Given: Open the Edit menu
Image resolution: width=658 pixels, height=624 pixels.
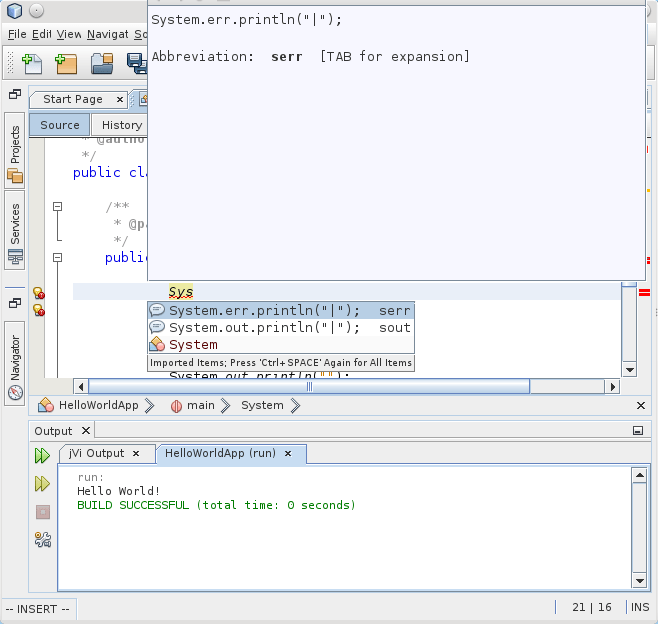Looking at the screenshot, I should pos(42,34).
